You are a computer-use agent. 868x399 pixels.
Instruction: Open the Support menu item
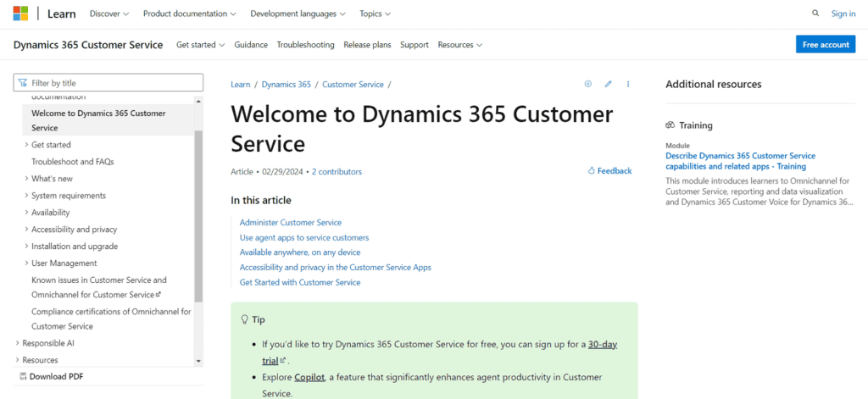point(414,45)
